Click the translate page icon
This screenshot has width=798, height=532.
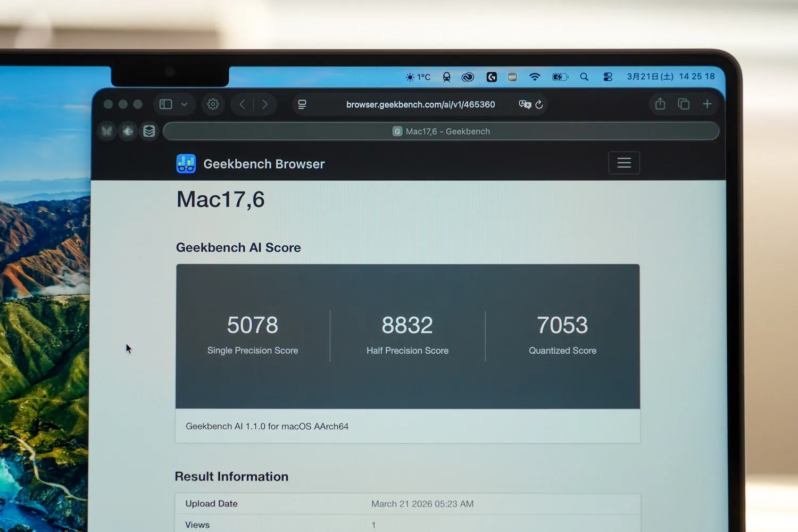[525, 104]
